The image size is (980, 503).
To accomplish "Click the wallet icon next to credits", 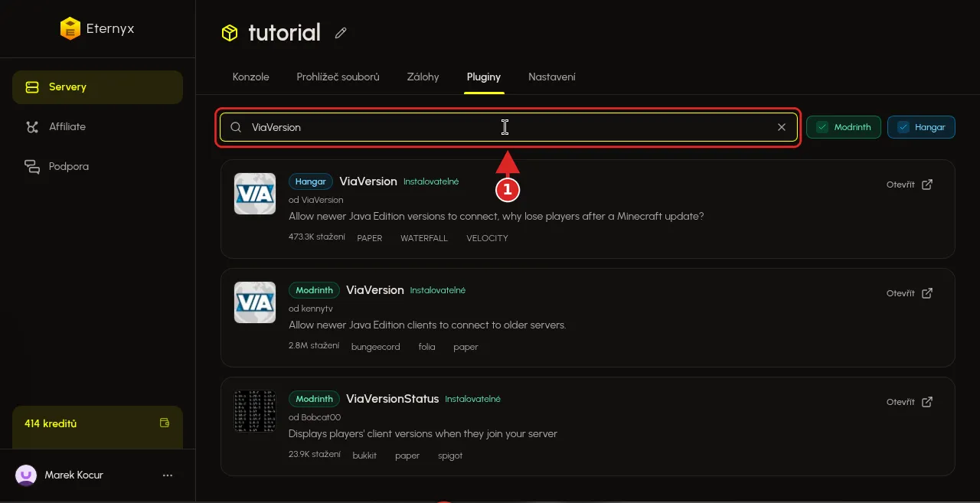I will tap(164, 423).
